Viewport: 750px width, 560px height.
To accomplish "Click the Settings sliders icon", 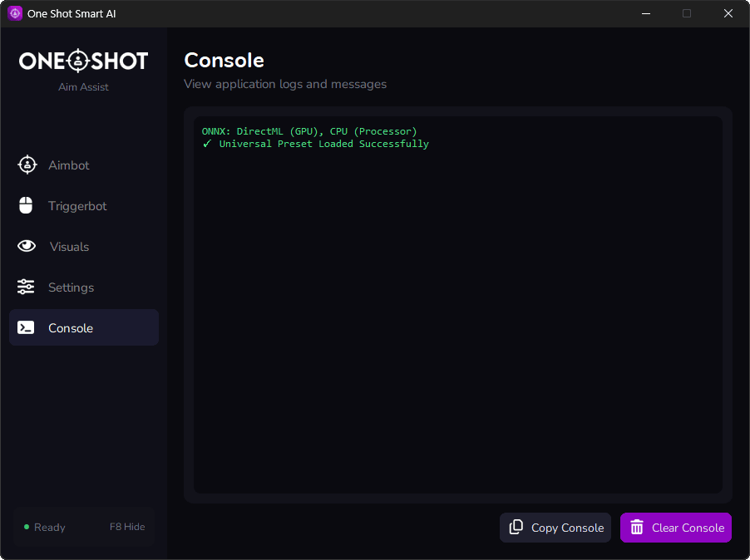I will pyautogui.click(x=27, y=287).
